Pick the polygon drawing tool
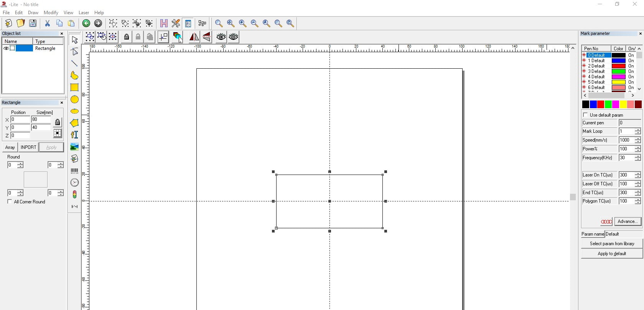The image size is (644, 310). pos(74,123)
